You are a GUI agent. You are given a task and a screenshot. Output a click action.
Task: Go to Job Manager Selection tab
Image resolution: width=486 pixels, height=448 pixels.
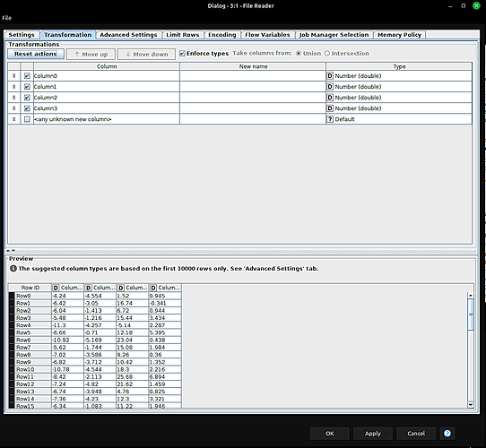pos(334,35)
